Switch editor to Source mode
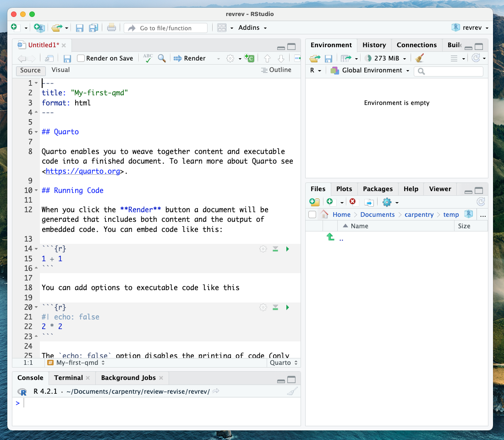 31,71
